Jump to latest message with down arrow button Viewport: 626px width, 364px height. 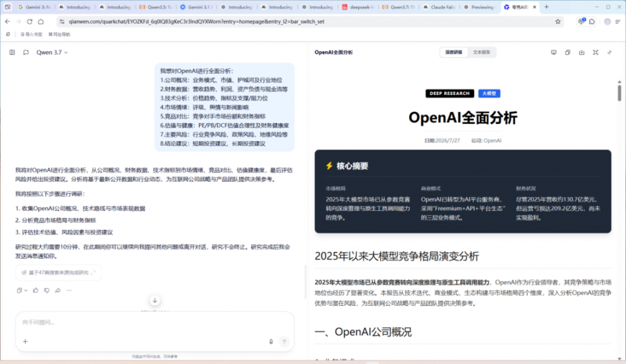click(155, 300)
